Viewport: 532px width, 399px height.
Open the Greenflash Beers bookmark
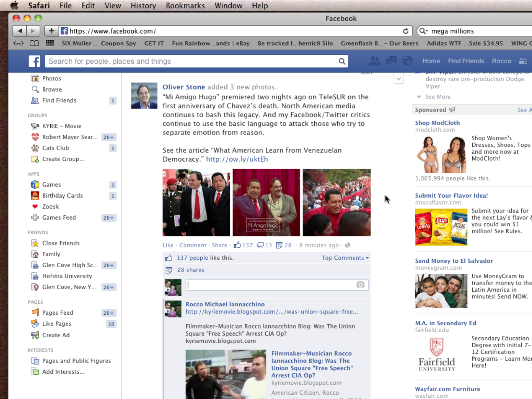click(380, 43)
